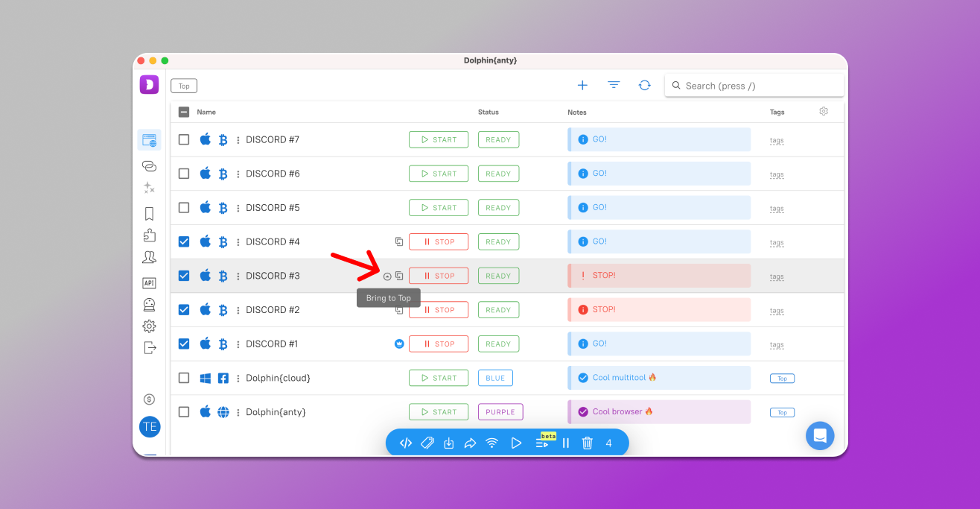The width and height of the screenshot is (980, 509).
Task: Start selected profiles from bulk toolbar
Action: coord(516,443)
